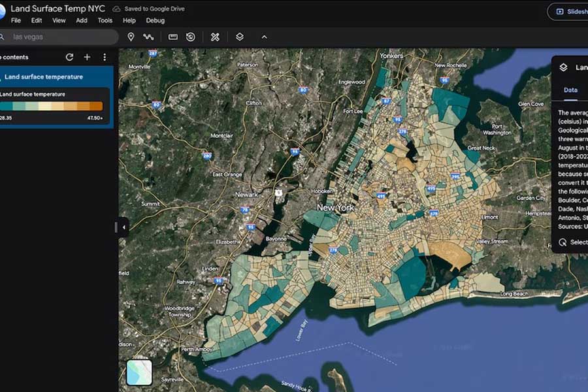Select the Draw path or polygon tool
The image size is (588, 392).
[148, 37]
